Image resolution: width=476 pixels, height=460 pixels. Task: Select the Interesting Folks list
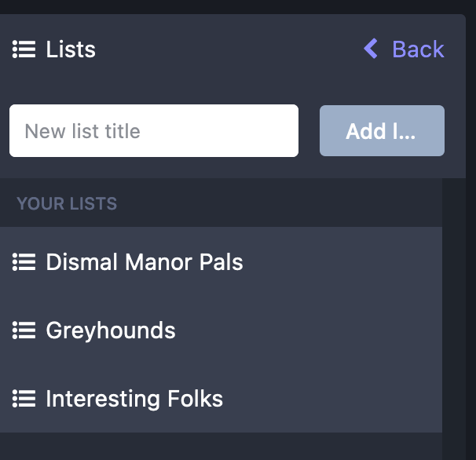click(x=134, y=399)
